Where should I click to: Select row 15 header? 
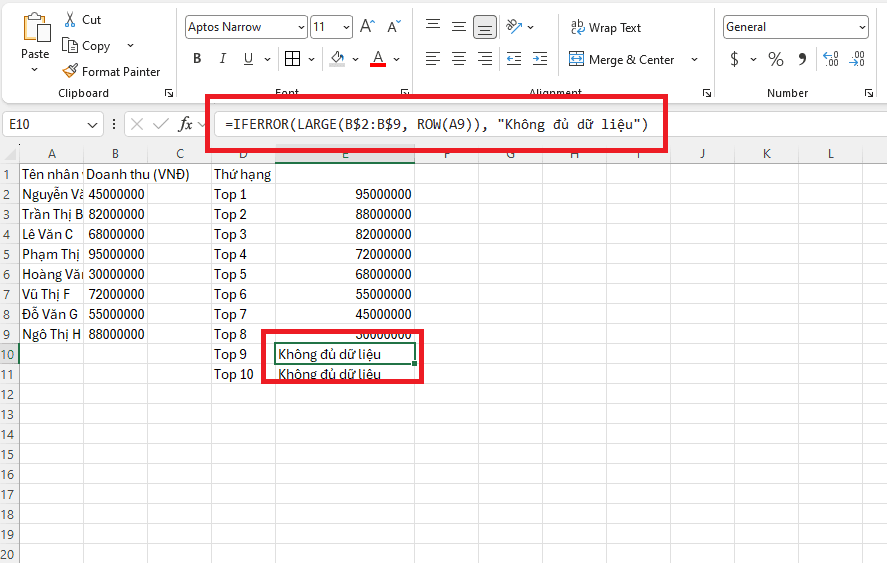tap(9, 454)
